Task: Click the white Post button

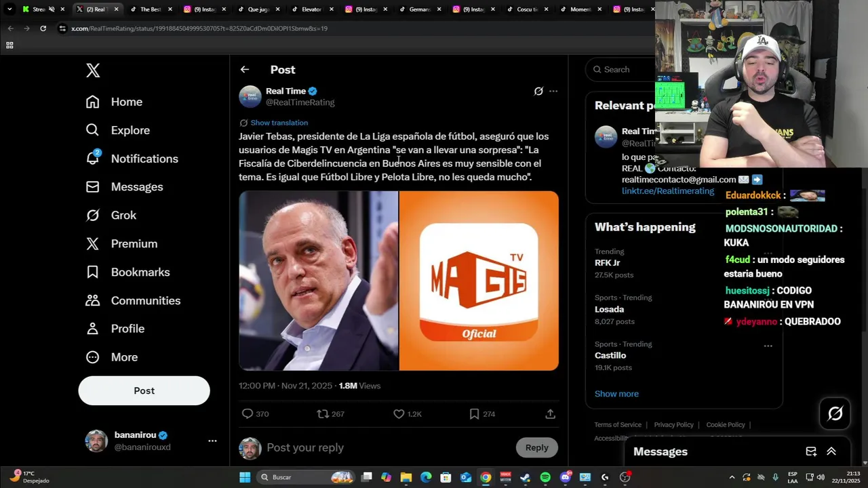Action: 144,391
